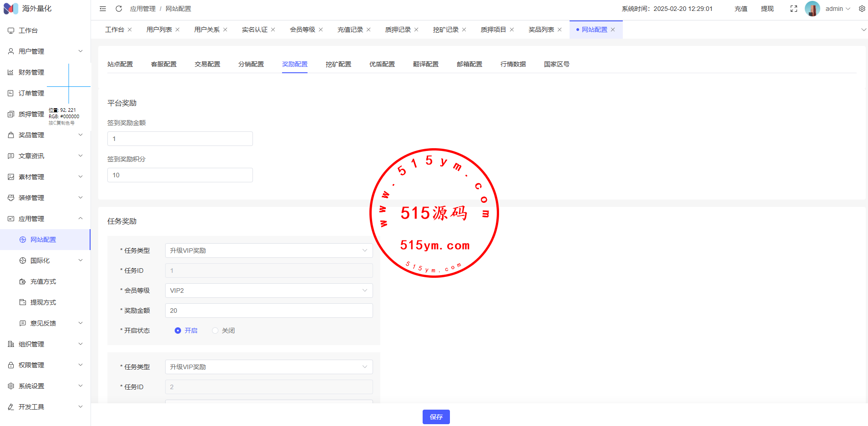Viewport: 868px width, 426px height.
Task: Close the 用户列表 tab with its X icon
Action: coord(177,30)
